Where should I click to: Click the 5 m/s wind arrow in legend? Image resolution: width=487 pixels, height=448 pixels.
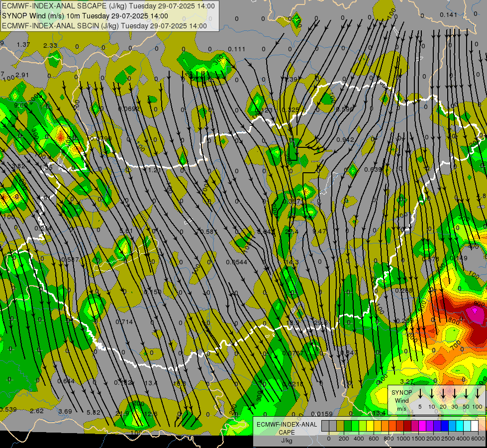click(x=420, y=394)
